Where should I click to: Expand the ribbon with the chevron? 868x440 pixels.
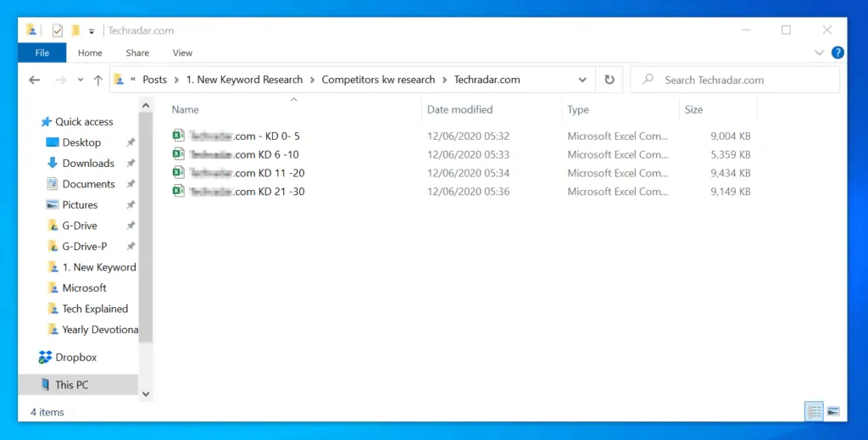(x=819, y=53)
